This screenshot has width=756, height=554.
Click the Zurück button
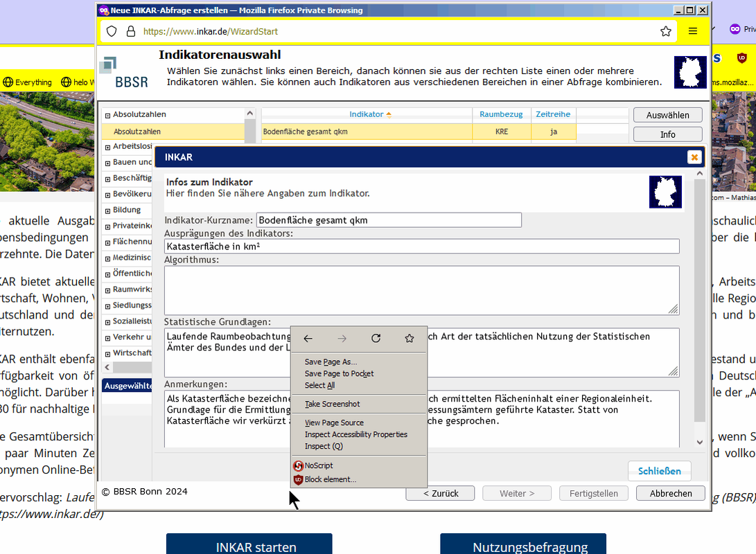[440, 493]
